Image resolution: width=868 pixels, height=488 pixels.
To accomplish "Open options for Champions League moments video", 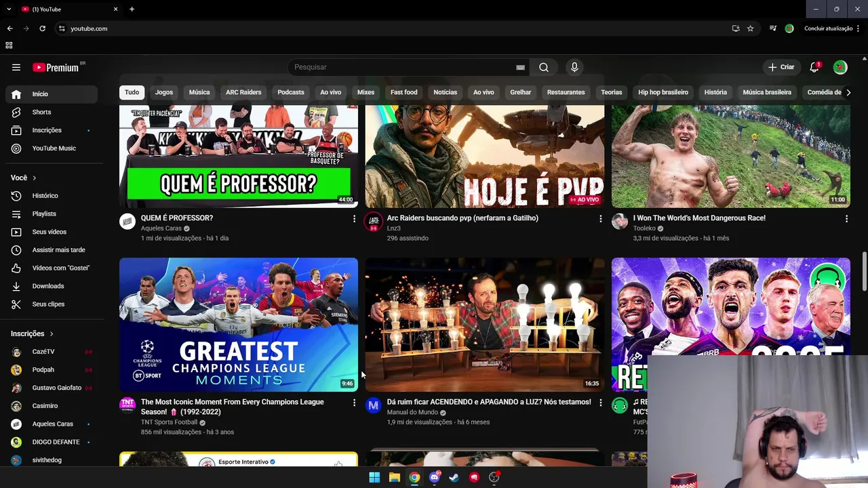I will (x=354, y=403).
